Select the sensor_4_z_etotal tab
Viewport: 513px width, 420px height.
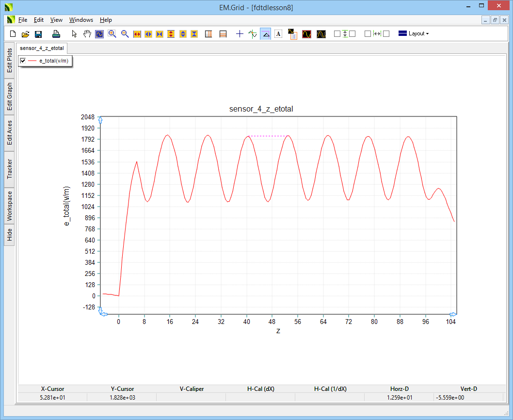click(42, 48)
